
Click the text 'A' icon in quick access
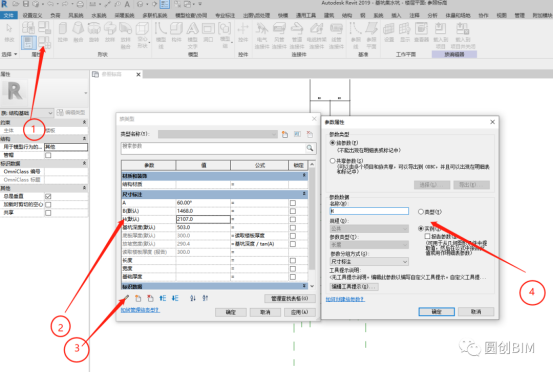[x=127, y=4]
